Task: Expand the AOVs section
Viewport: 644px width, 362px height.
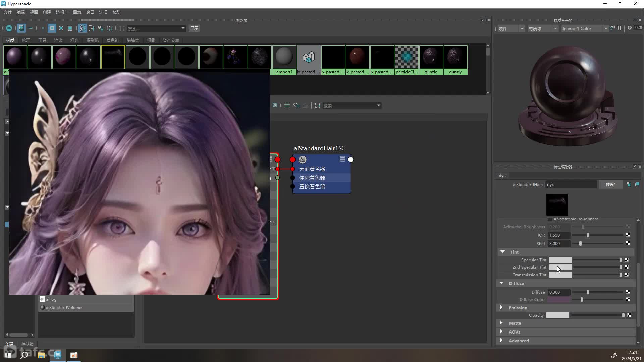Action: pyautogui.click(x=501, y=331)
